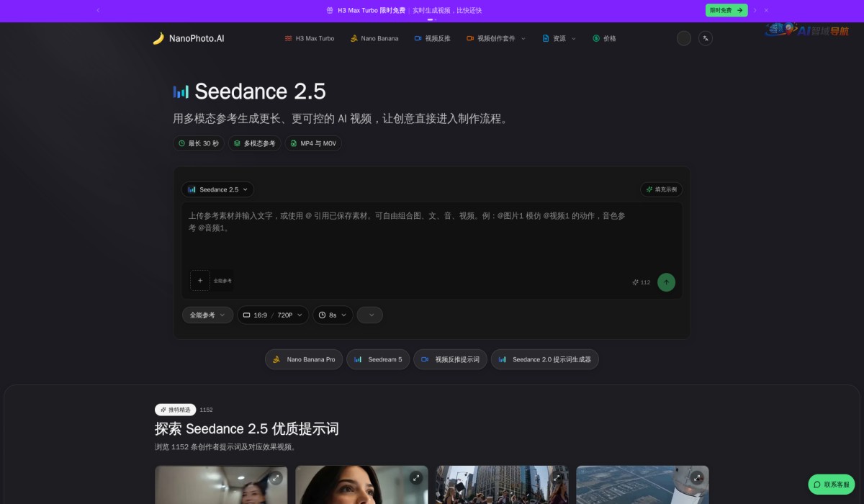
Task: Expand the 资源 dropdown menu
Action: click(559, 38)
